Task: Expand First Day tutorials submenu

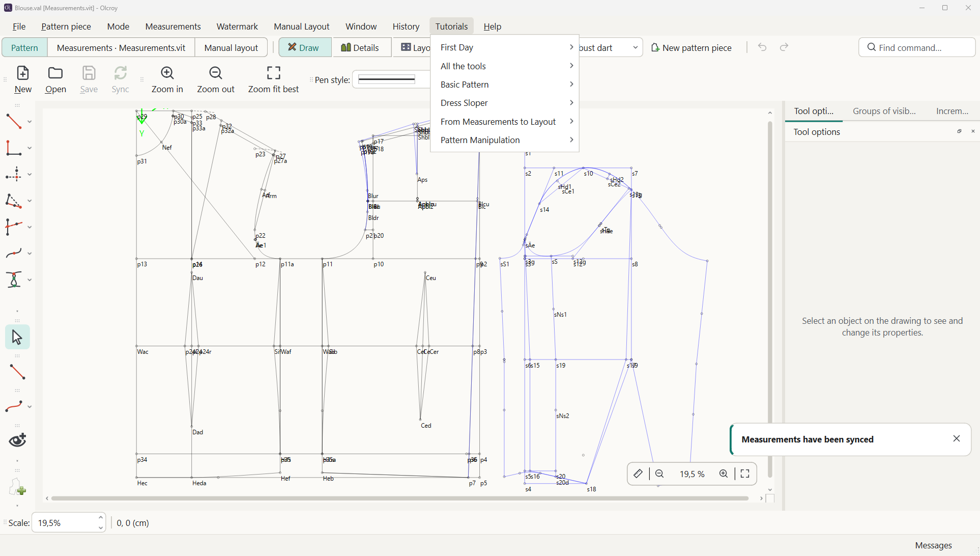Action: [x=505, y=47]
